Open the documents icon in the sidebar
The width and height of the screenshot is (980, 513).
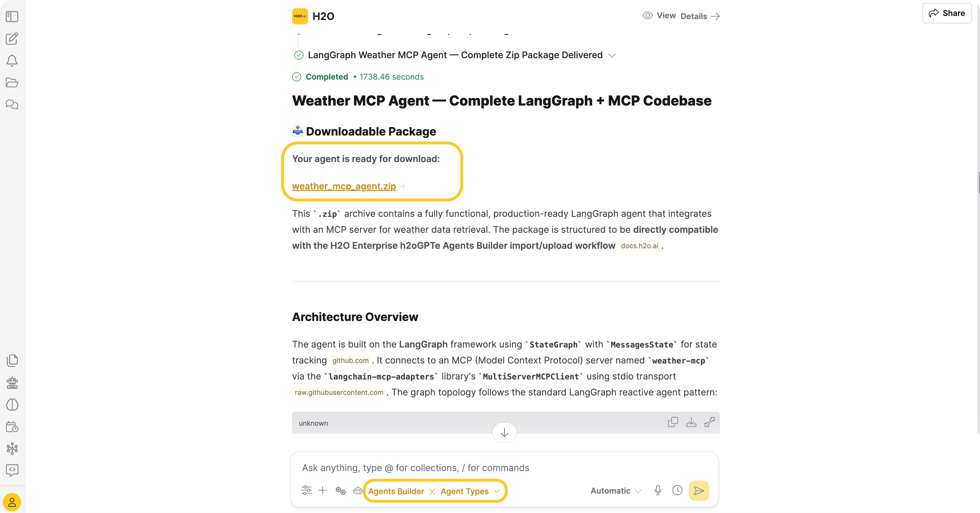coord(12,360)
